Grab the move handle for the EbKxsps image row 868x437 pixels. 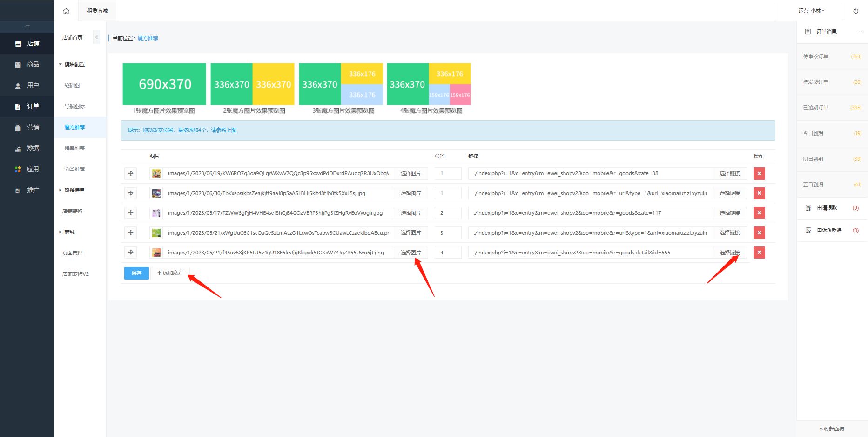click(131, 193)
